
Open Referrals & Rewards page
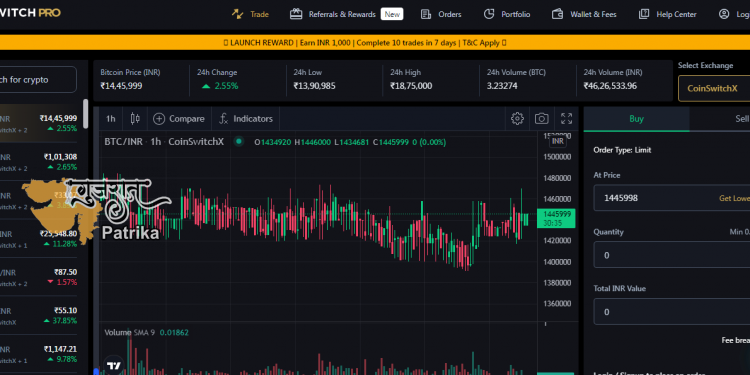[x=342, y=14]
